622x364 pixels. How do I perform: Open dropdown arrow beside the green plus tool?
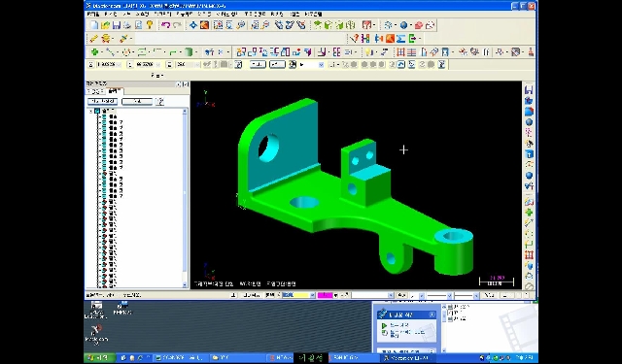pyautogui.click(x=102, y=52)
